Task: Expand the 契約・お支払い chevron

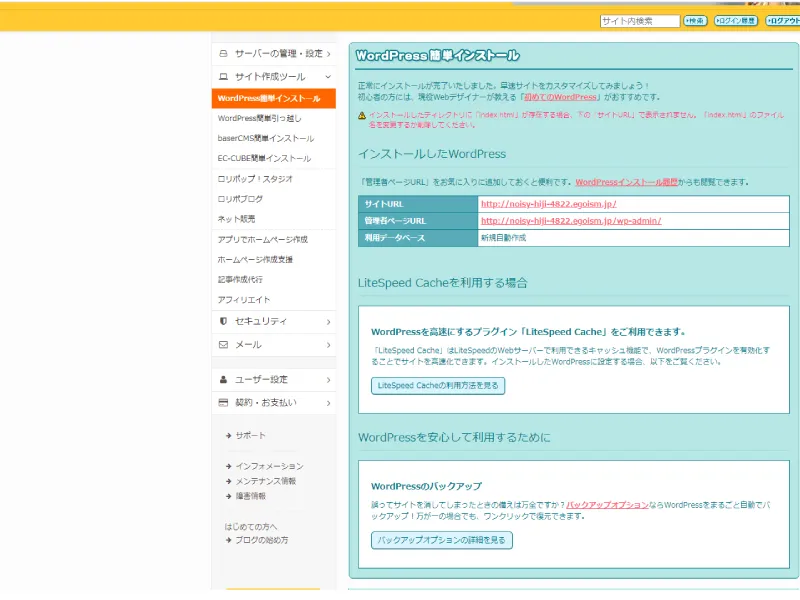Action: tap(329, 403)
